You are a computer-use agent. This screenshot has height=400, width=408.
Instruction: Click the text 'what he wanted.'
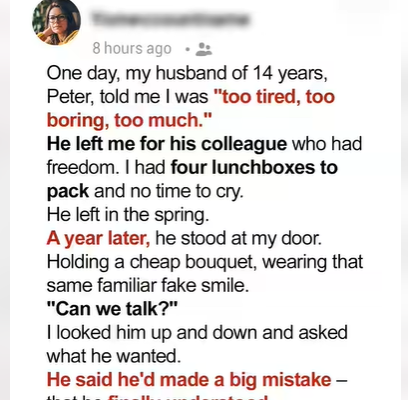114,356
